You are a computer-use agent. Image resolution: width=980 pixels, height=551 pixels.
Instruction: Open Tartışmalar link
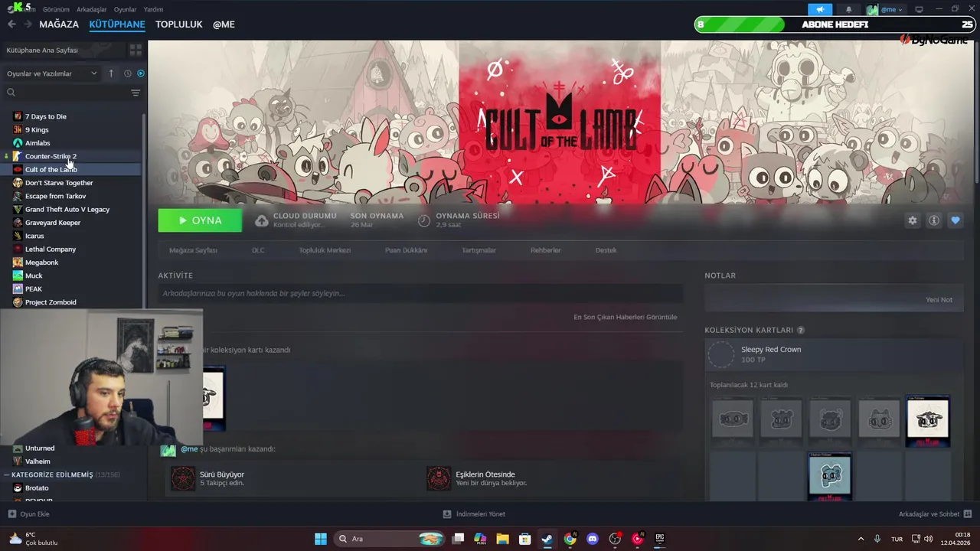pyautogui.click(x=479, y=250)
